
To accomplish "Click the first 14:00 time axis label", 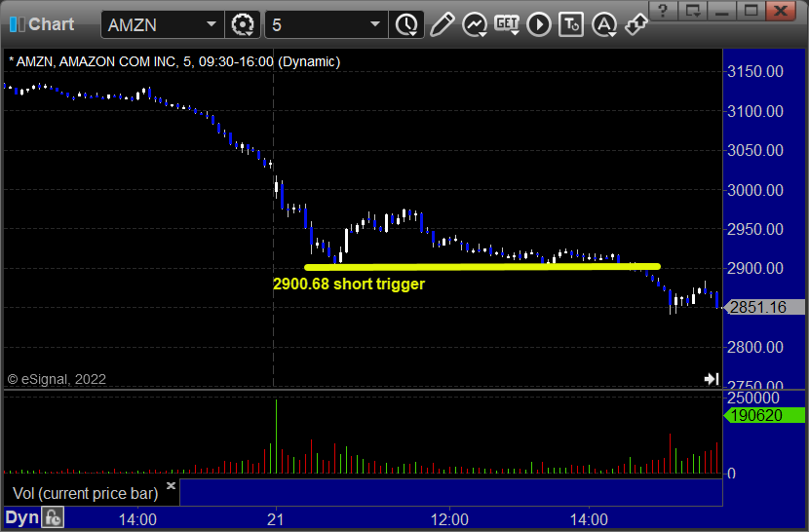I will tap(137, 519).
